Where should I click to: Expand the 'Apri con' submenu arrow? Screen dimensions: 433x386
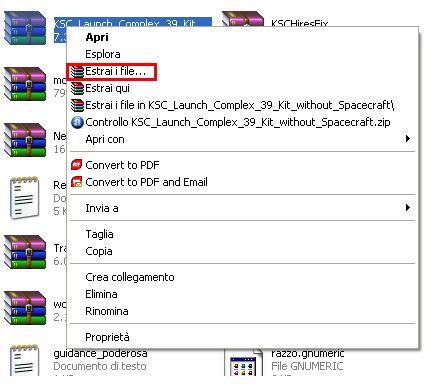point(407,139)
